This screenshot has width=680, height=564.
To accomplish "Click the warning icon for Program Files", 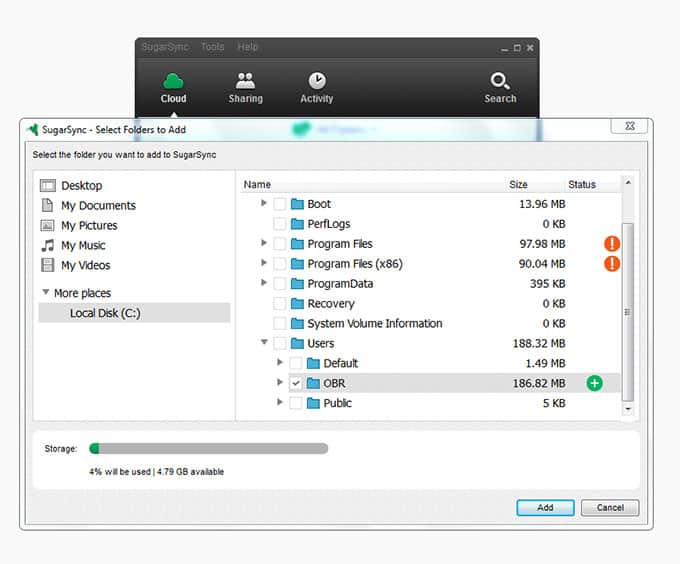I will click(612, 244).
